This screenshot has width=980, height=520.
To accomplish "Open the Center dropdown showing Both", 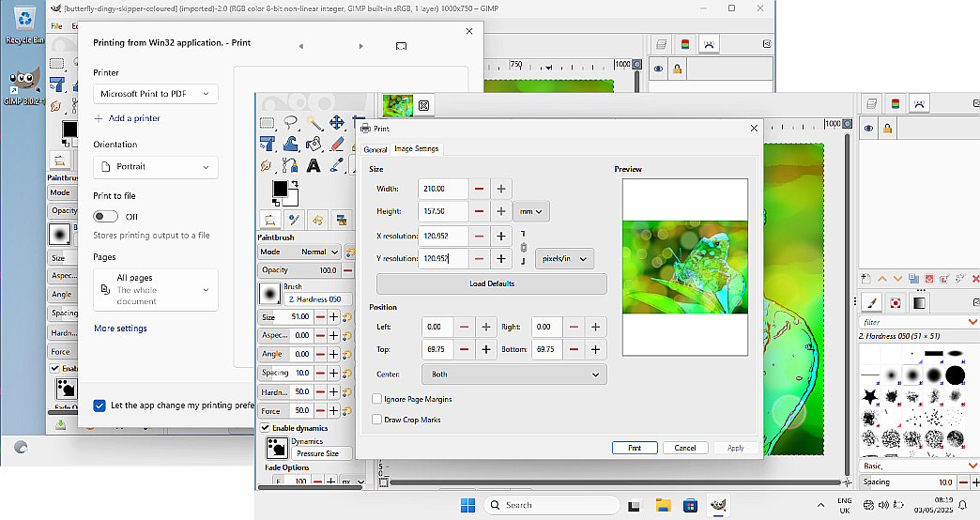I will [x=514, y=374].
